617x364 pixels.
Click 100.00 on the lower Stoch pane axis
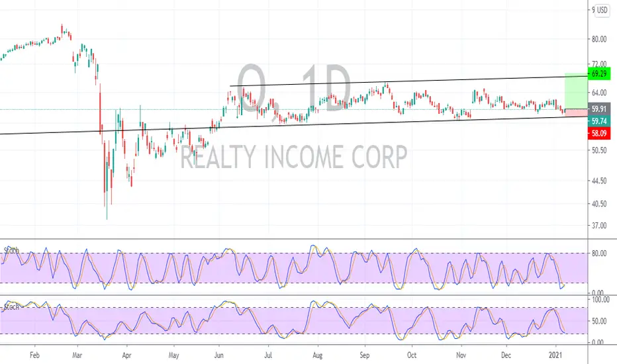(601, 299)
